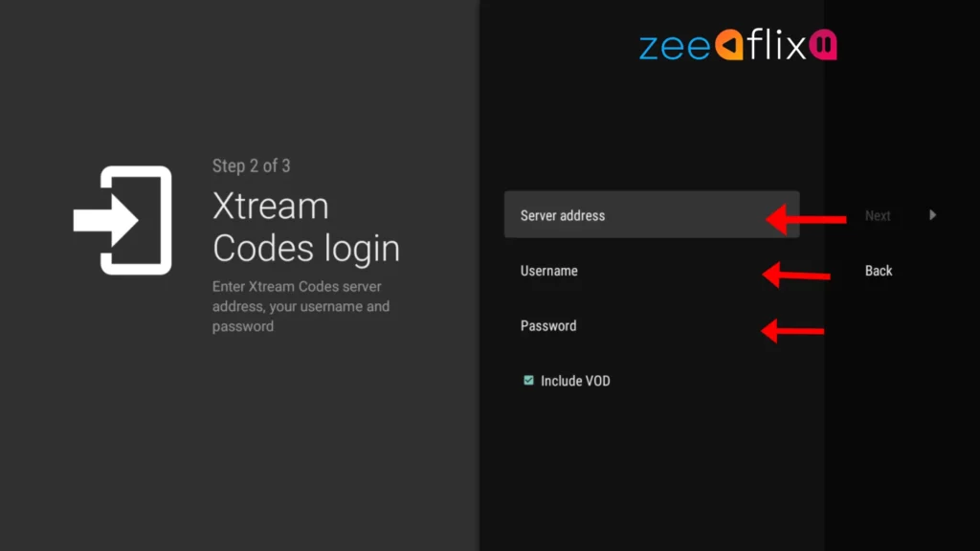The height and width of the screenshot is (551, 980).
Task: Click the zeeflix logo at top
Action: pos(738,44)
